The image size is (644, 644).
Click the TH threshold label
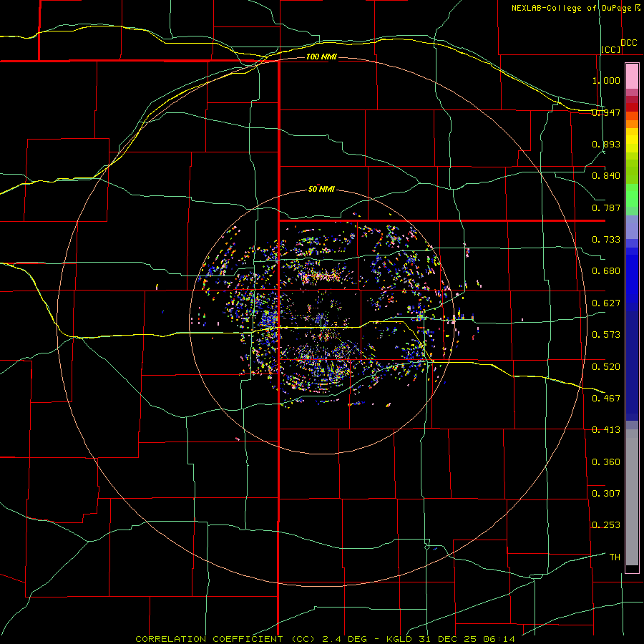click(x=615, y=557)
